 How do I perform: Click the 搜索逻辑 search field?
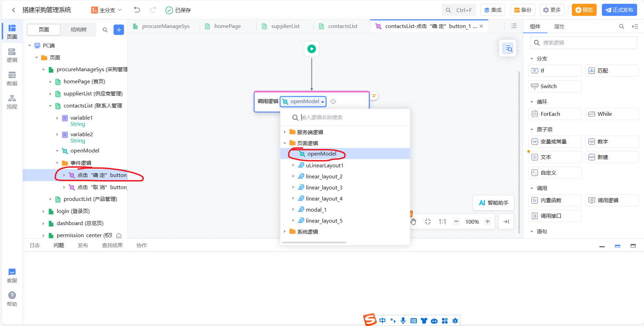click(x=584, y=43)
